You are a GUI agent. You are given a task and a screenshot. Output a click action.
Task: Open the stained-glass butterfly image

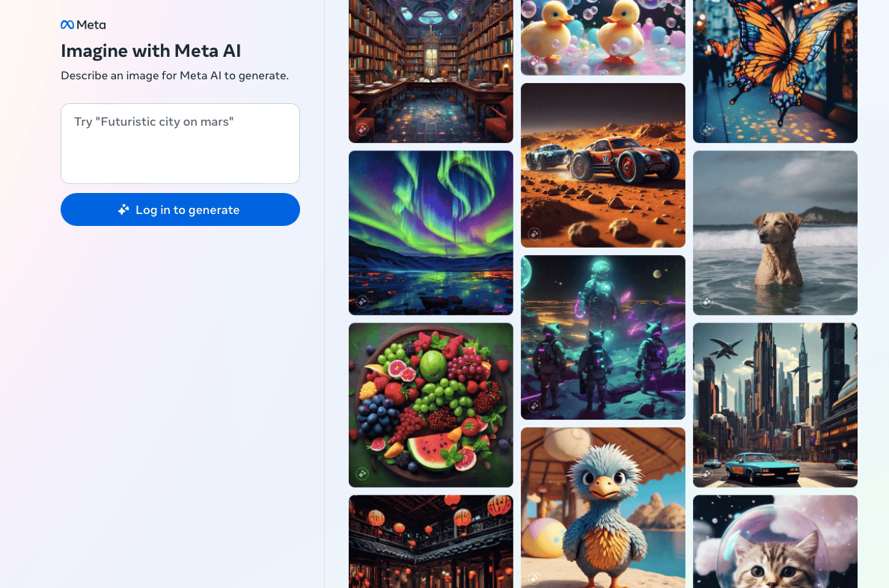[775, 71]
